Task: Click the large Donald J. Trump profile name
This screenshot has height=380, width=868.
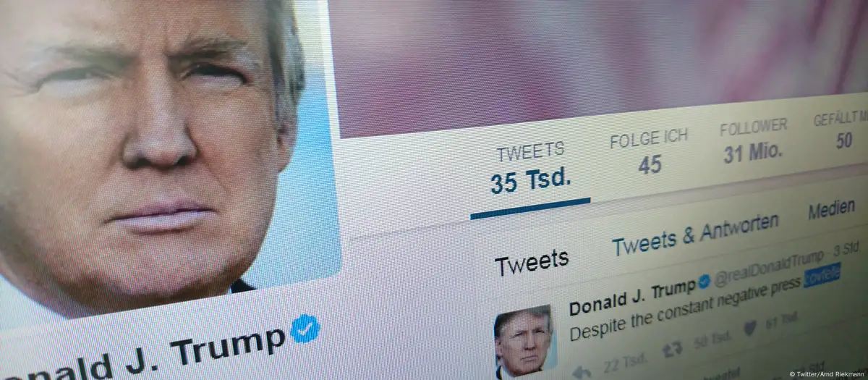Action: pyautogui.click(x=142, y=352)
